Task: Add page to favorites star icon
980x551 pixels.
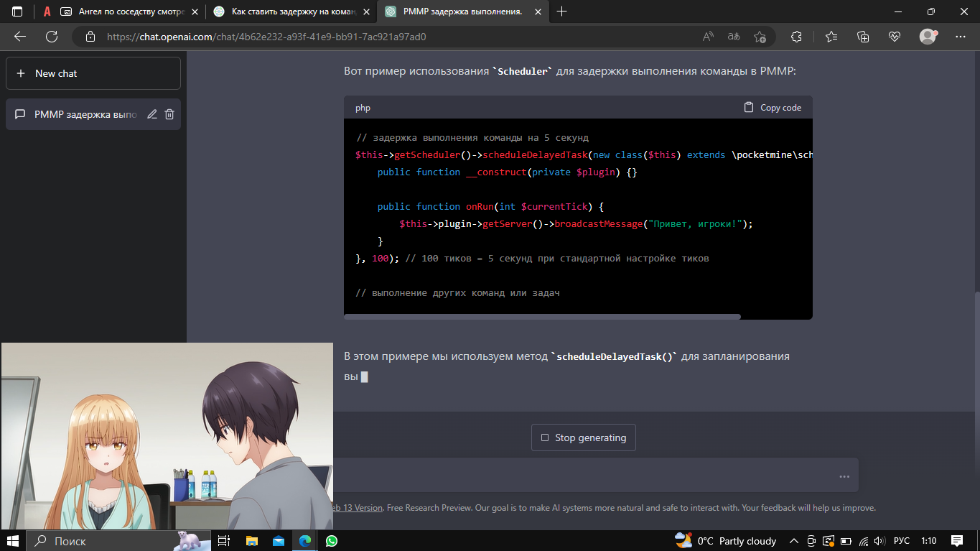Action: 760,37
